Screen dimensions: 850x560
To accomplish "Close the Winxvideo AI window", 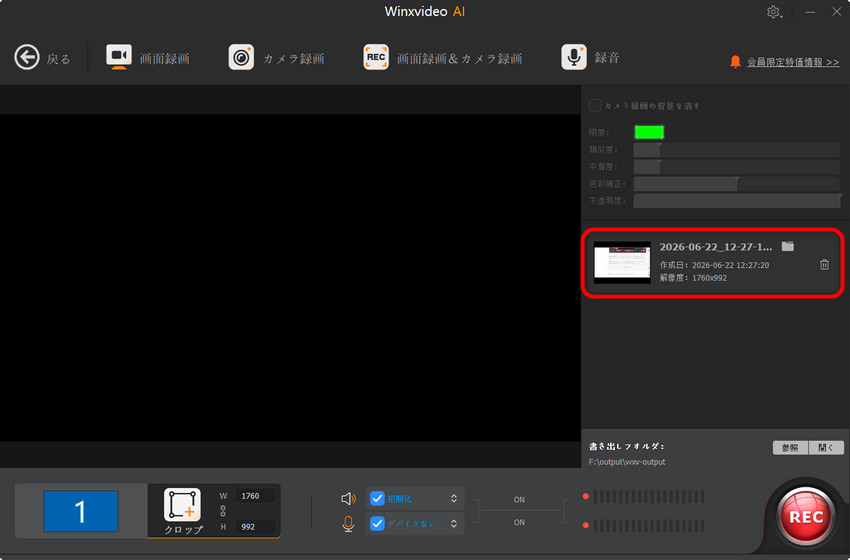I will 836,11.
